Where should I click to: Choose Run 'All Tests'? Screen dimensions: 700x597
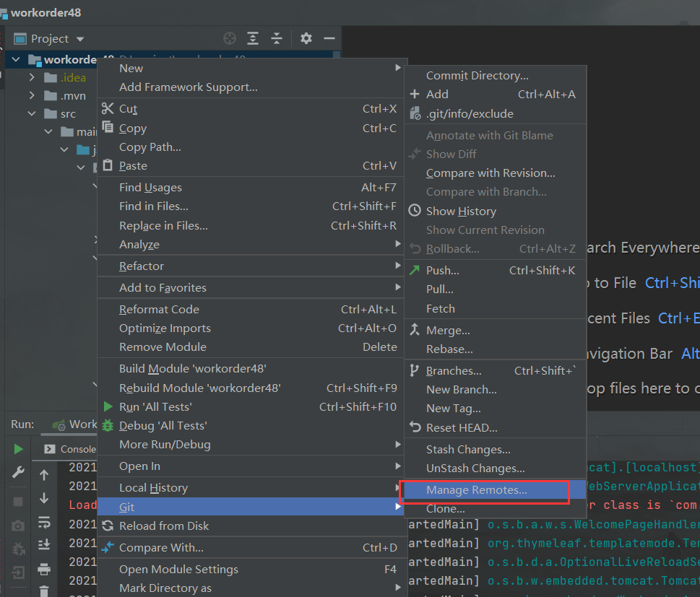(251, 407)
